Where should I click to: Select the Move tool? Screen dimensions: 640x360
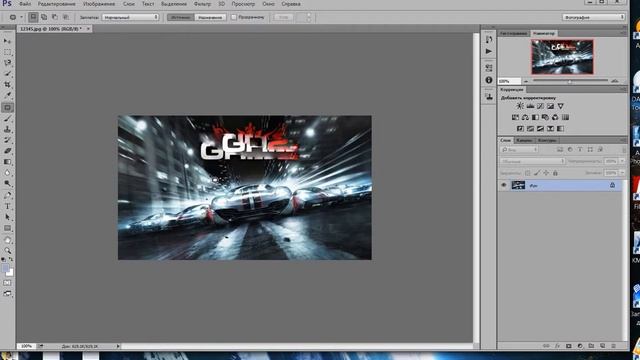coord(7,41)
